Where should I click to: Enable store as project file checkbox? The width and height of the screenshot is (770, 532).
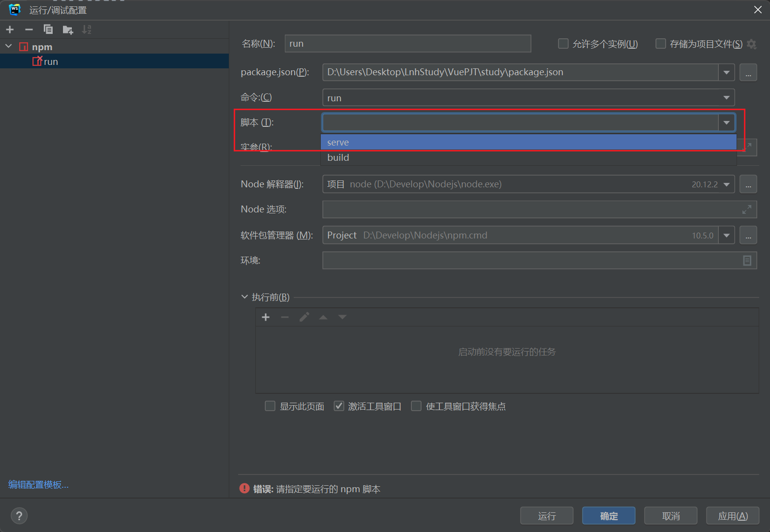coord(661,44)
